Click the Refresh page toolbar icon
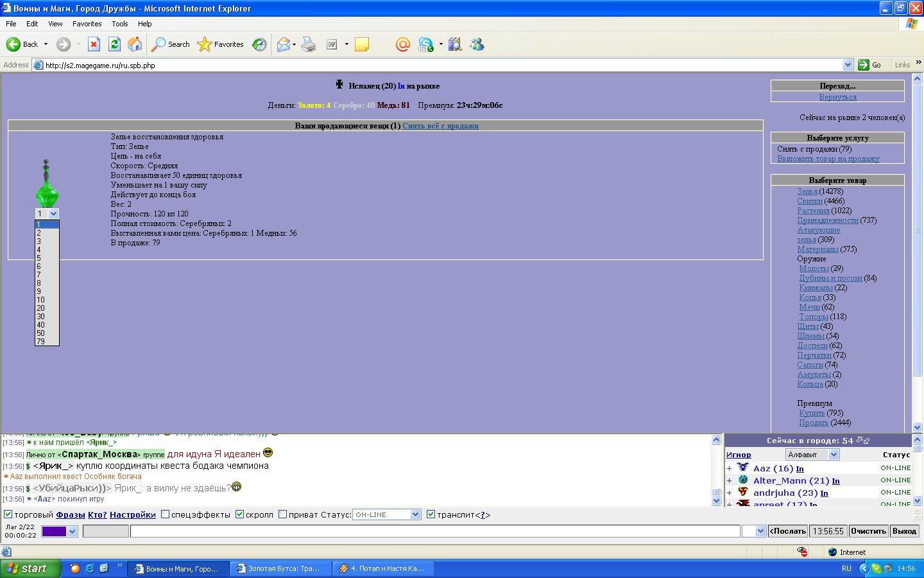 click(x=114, y=44)
